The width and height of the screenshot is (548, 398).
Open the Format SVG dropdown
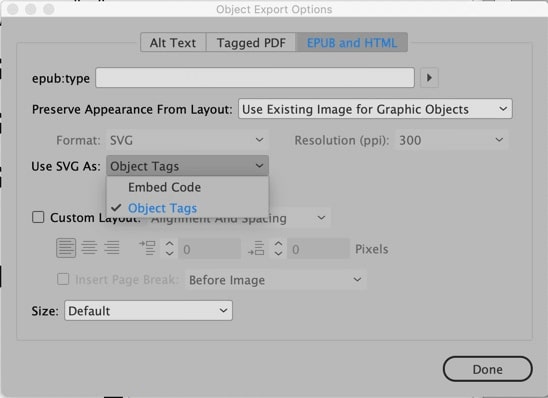[x=187, y=140]
